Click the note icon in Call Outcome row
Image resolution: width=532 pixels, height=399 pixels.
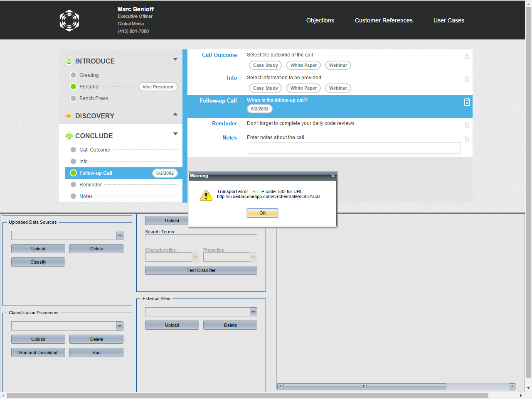[x=467, y=56]
